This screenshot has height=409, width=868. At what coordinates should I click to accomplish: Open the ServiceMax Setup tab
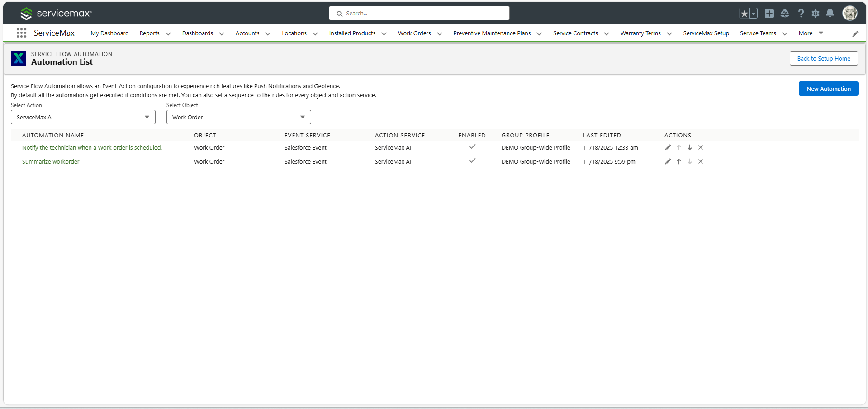coord(706,33)
